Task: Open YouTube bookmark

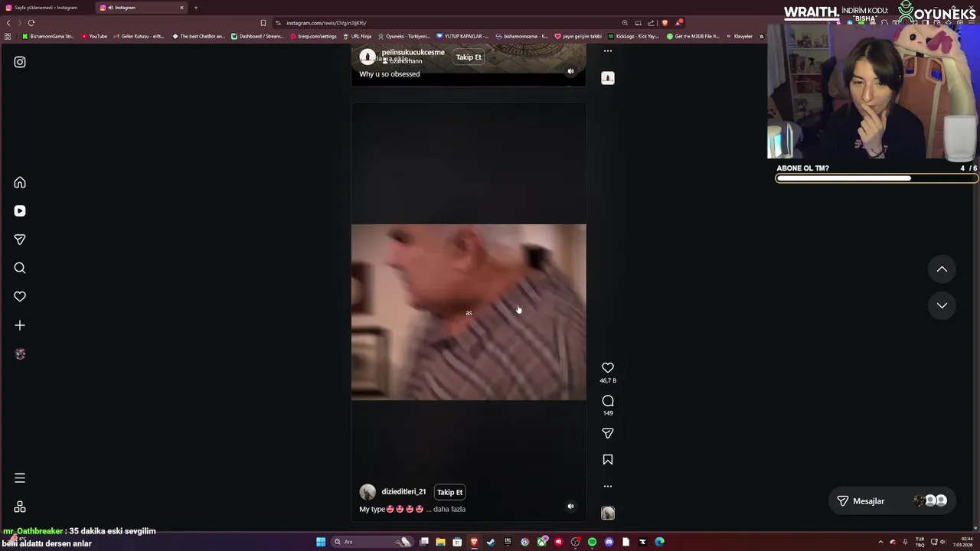Action: (x=94, y=36)
